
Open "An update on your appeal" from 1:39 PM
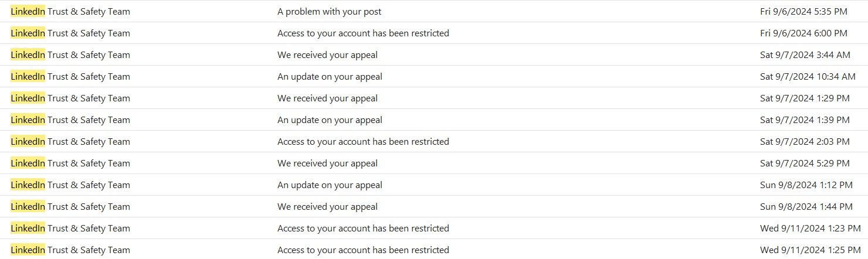(330, 120)
